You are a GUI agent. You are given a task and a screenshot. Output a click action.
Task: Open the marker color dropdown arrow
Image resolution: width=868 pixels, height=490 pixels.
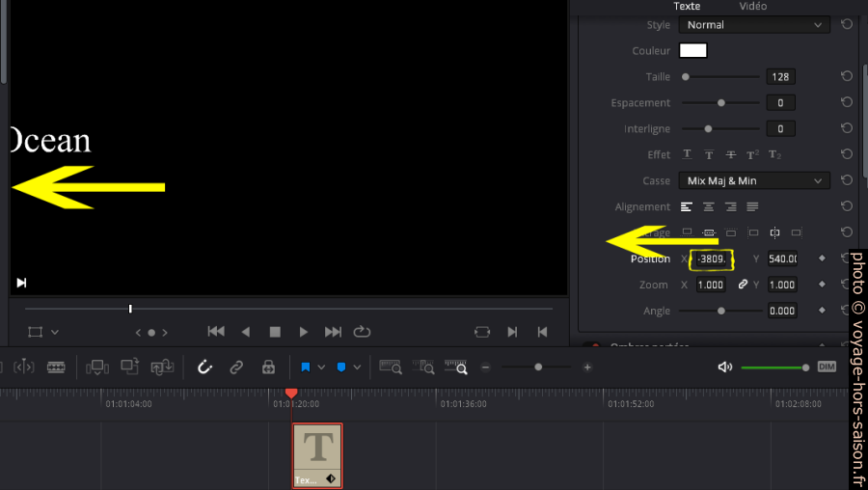tap(357, 367)
